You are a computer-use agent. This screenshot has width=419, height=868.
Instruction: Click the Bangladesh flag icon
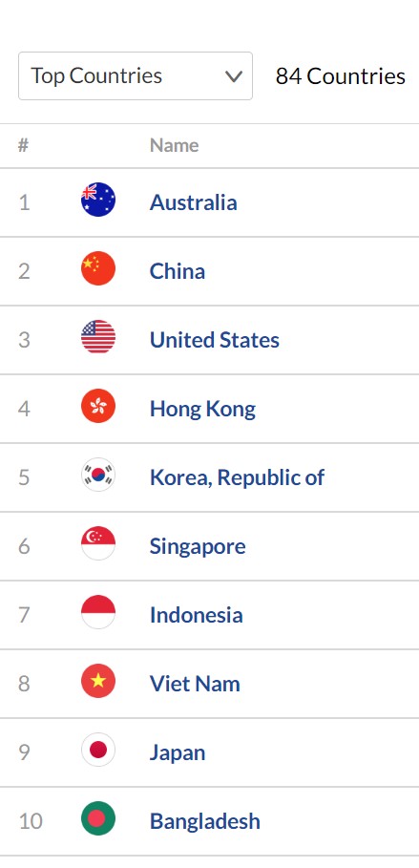pyautogui.click(x=98, y=818)
